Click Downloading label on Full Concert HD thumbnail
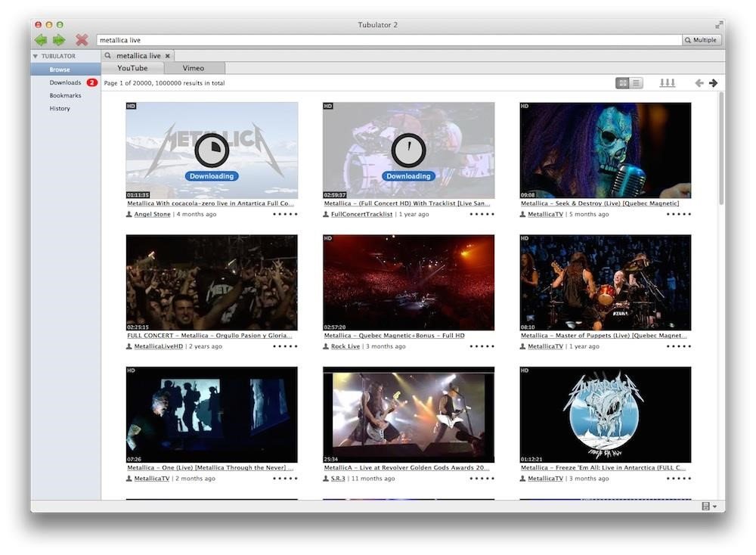Image resolution: width=756 pixels, height=555 pixels. (408, 176)
